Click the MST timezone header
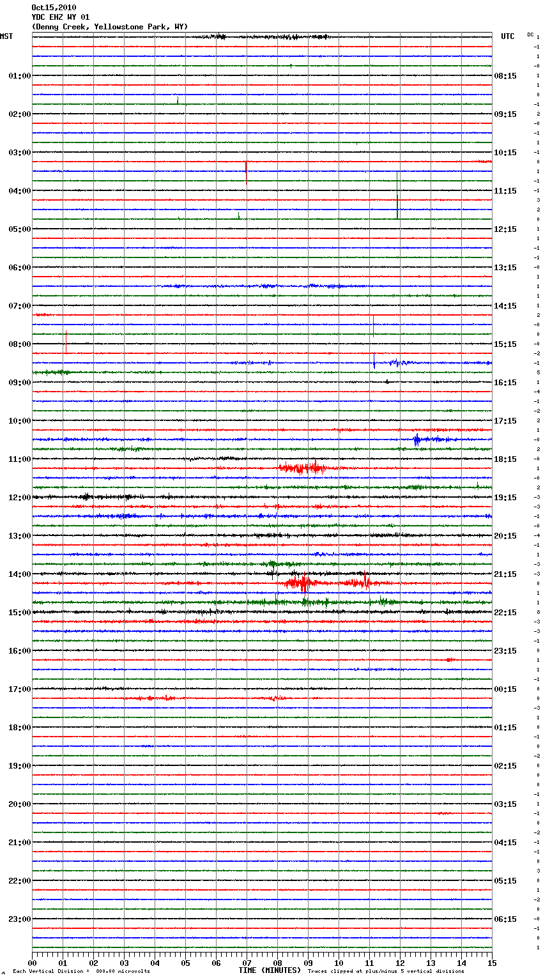This screenshot has width=543, height=980. pyautogui.click(x=6, y=36)
